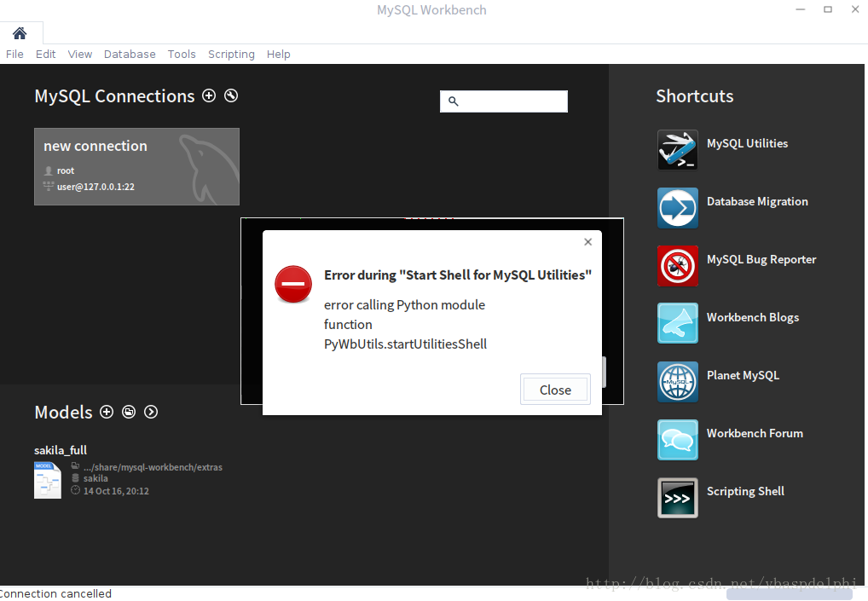Open the File menu

coord(14,55)
